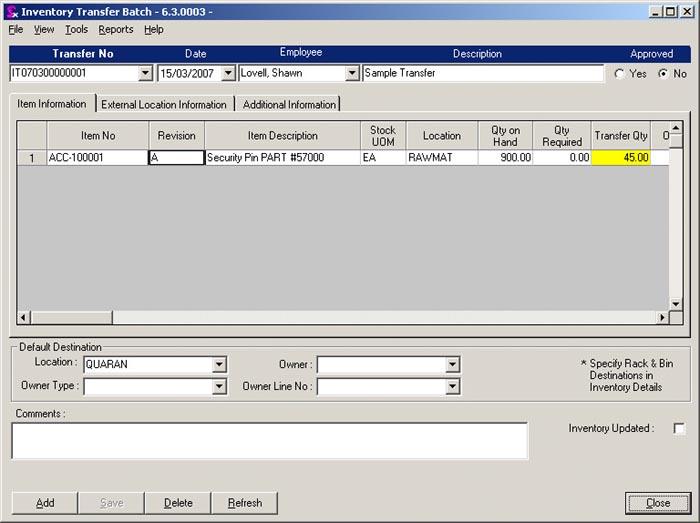Select the Yes approved radio button
Viewport: 700px width, 523px height.
pos(620,74)
